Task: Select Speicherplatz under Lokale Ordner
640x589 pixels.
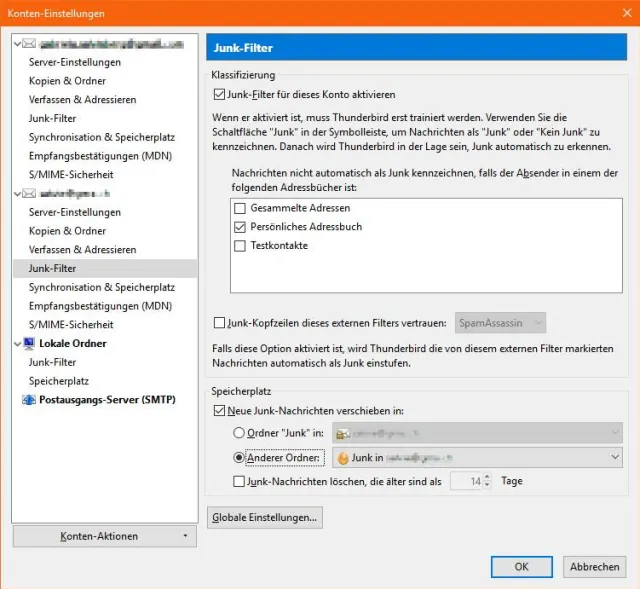Action: (59, 381)
